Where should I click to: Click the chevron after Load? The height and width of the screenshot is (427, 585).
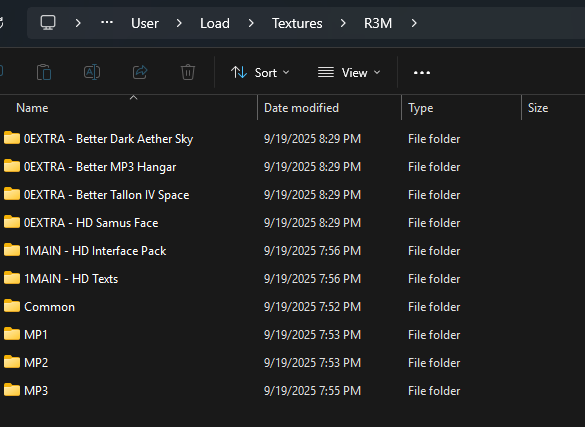[251, 23]
